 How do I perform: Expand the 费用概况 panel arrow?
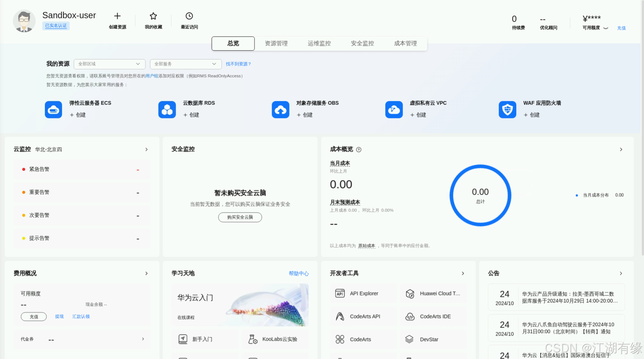146,274
